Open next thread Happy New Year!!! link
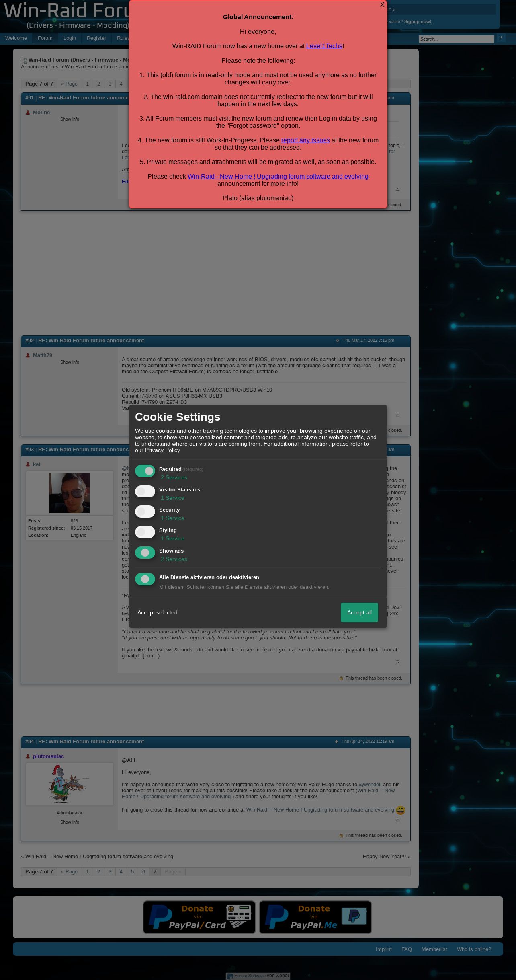516x980 pixels. (x=385, y=857)
